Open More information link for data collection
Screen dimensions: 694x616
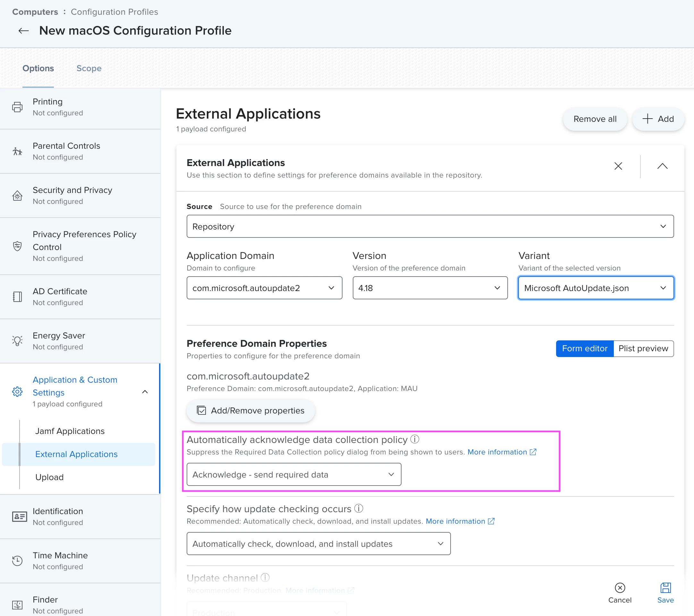tap(497, 452)
